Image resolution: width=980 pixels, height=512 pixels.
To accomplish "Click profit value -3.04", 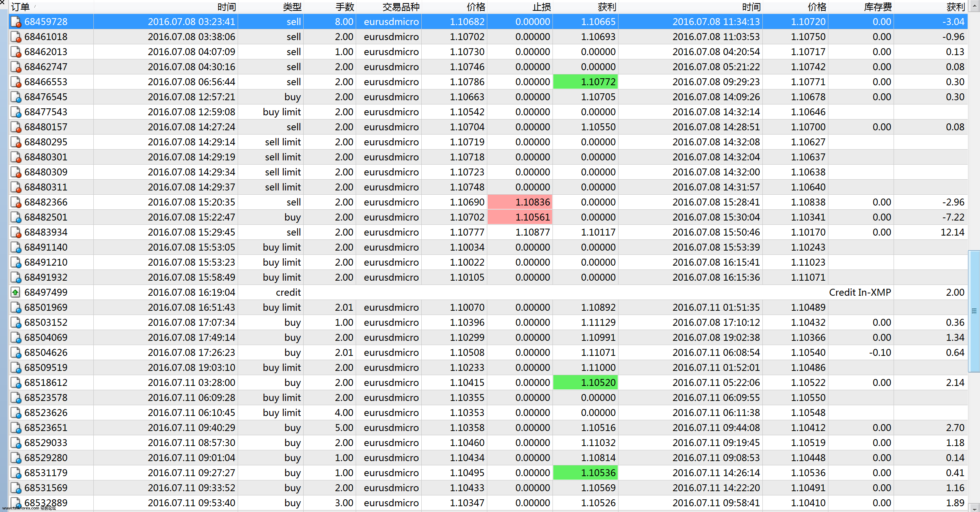I will click(953, 22).
